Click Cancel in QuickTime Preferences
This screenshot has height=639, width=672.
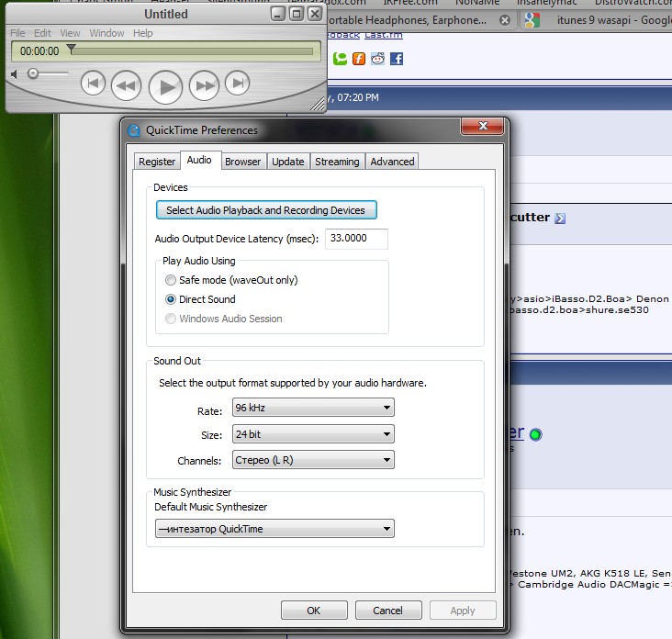387,611
